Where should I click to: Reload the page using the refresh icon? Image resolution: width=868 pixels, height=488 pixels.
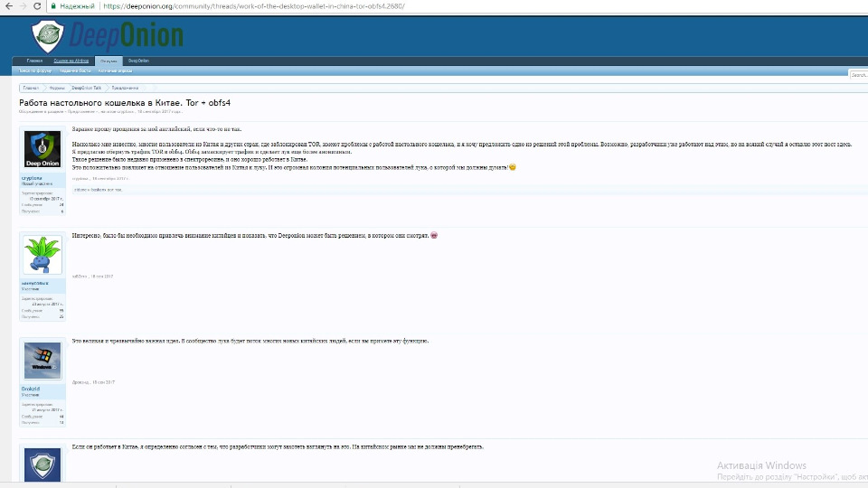37,5
